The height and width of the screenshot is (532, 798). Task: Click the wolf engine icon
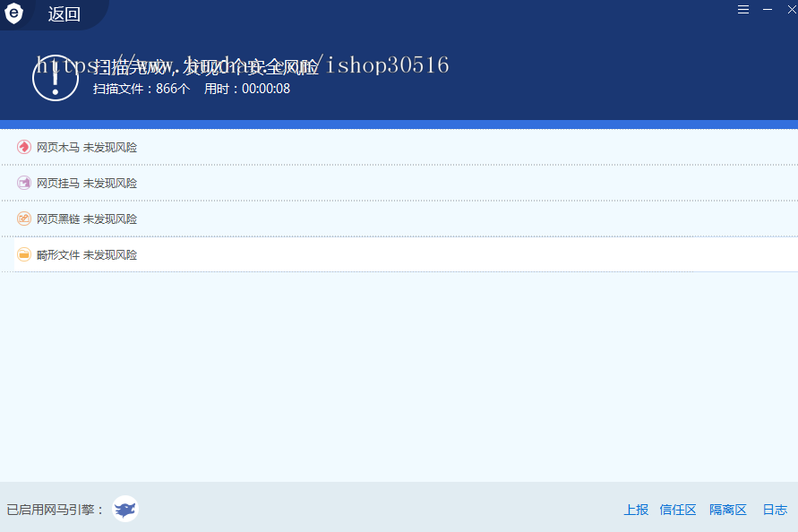(x=125, y=509)
